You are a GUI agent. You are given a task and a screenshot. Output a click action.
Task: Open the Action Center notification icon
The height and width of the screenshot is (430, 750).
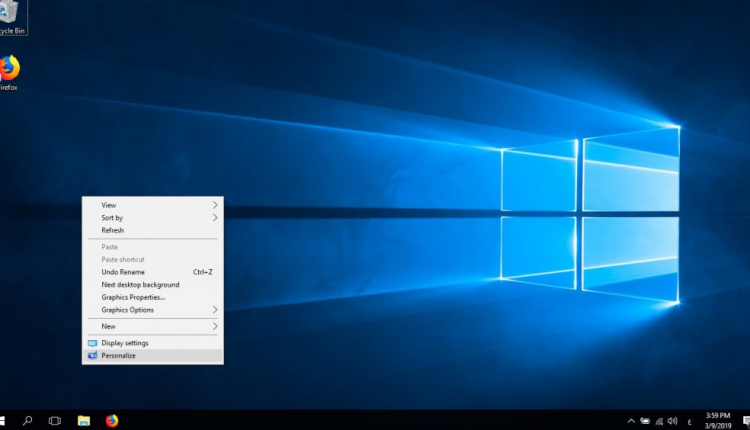[x=746, y=420]
